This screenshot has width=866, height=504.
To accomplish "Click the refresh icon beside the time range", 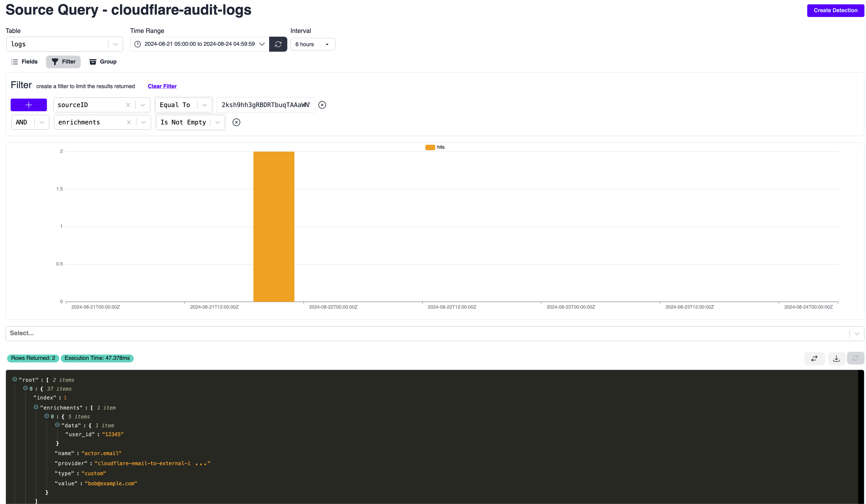I will (x=278, y=44).
